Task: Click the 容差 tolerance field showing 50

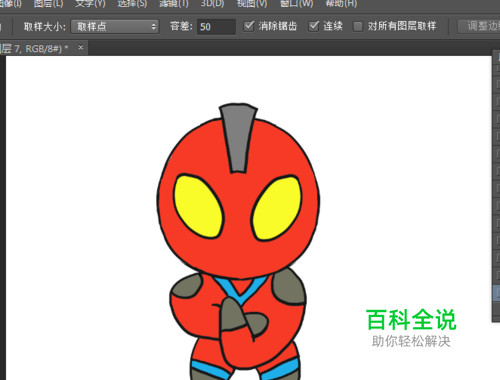Action: pos(216,26)
